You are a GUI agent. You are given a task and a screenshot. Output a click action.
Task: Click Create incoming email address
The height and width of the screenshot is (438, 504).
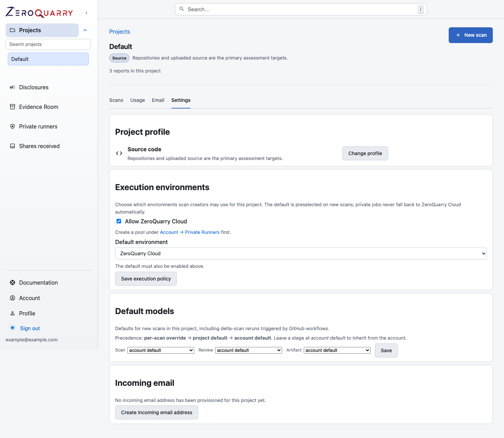point(156,412)
